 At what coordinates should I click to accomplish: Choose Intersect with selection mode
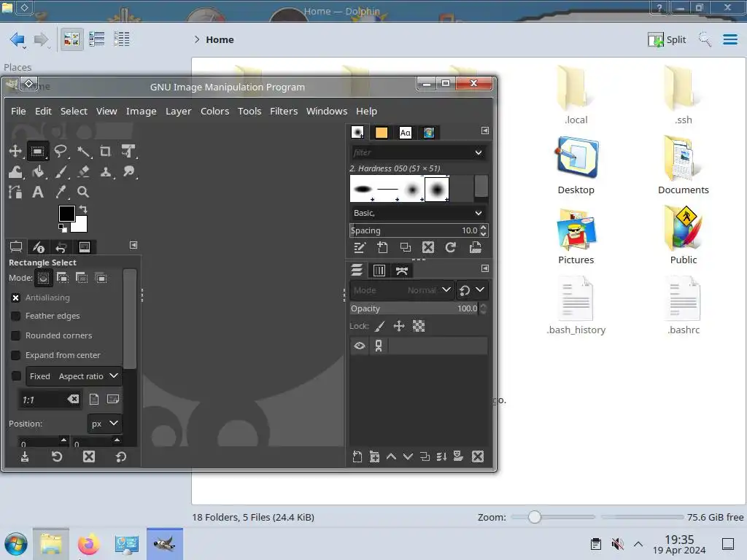point(101,278)
